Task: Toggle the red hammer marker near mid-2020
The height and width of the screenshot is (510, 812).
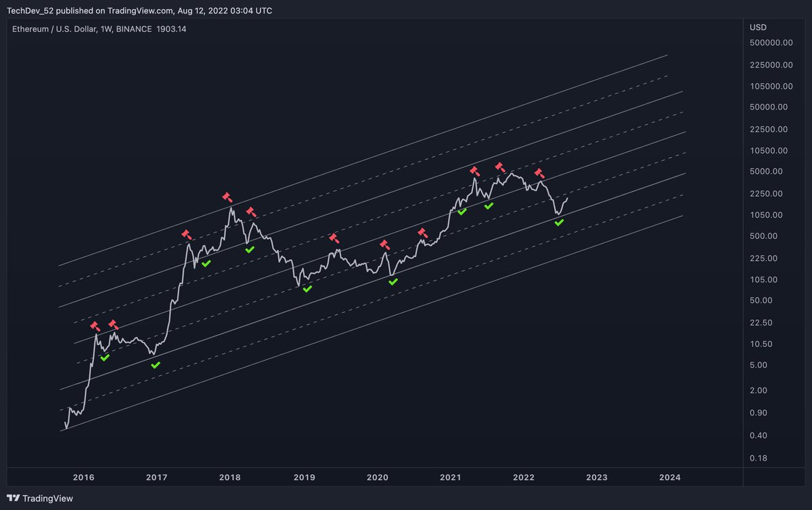Action: click(385, 246)
